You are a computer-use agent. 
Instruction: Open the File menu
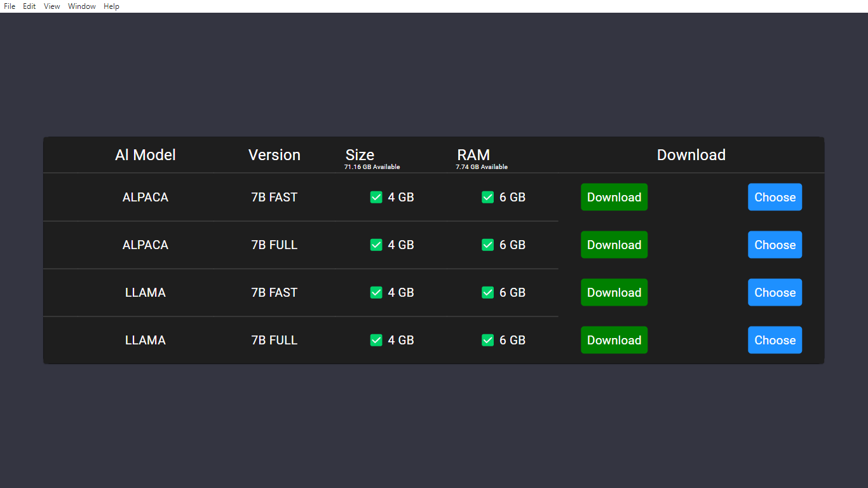click(x=10, y=6)
